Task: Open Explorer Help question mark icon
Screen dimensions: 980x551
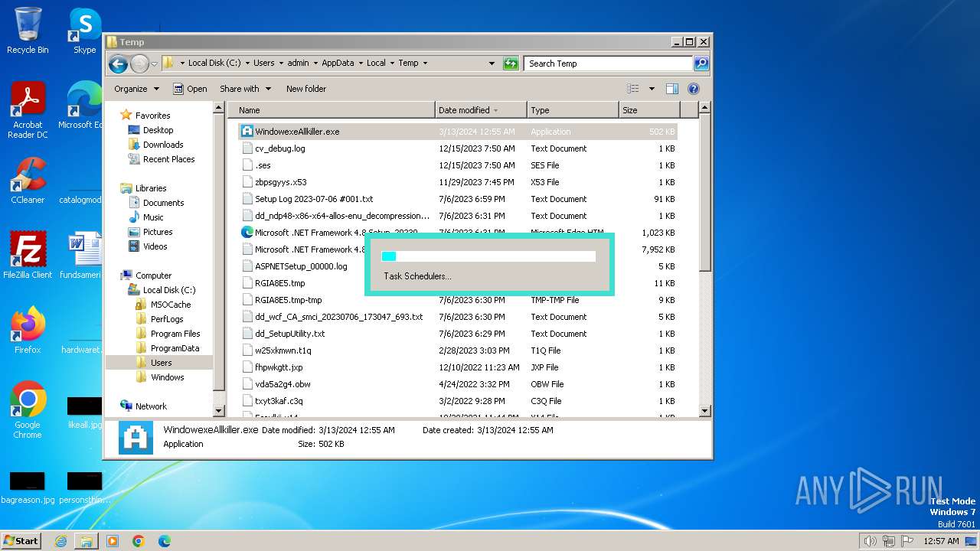Action: click(x=694, y=89)
